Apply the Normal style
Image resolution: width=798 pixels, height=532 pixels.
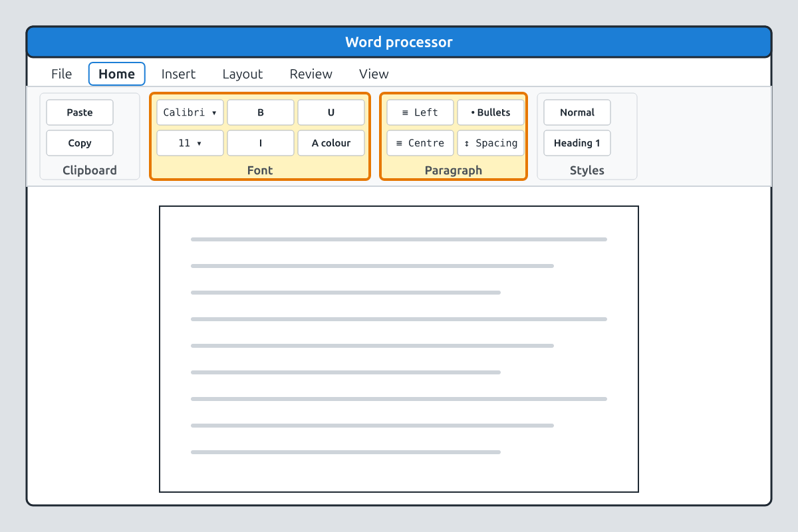coord(577,112)
